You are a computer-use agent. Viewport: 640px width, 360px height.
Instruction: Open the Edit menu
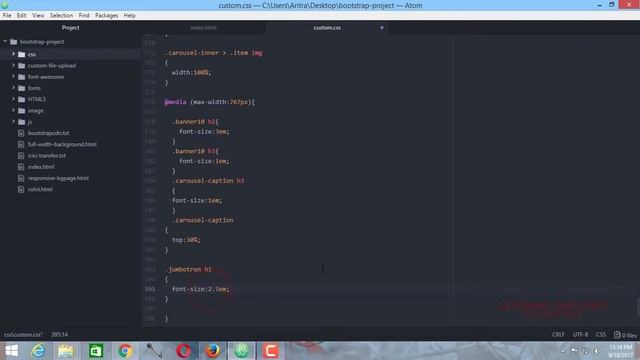(x=22, y=16)
